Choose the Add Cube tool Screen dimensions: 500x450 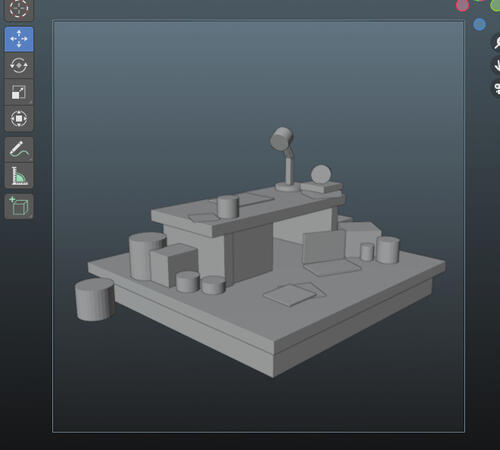point(19,206)
